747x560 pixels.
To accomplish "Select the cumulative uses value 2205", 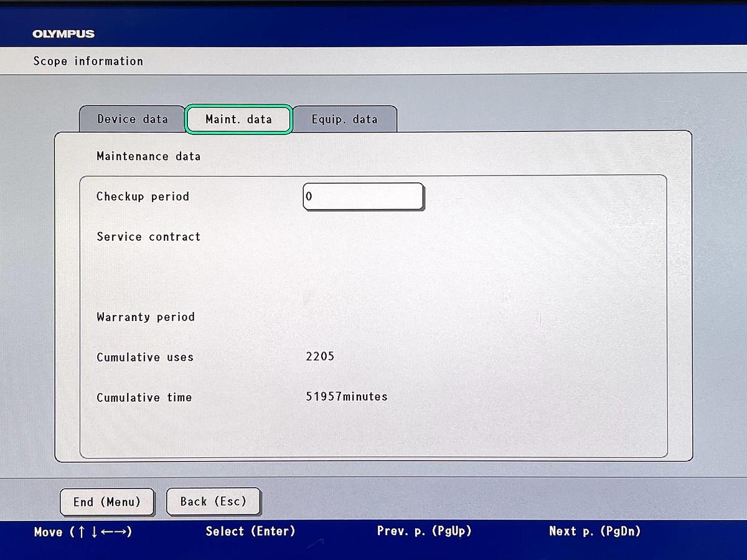I will [320, 357].
